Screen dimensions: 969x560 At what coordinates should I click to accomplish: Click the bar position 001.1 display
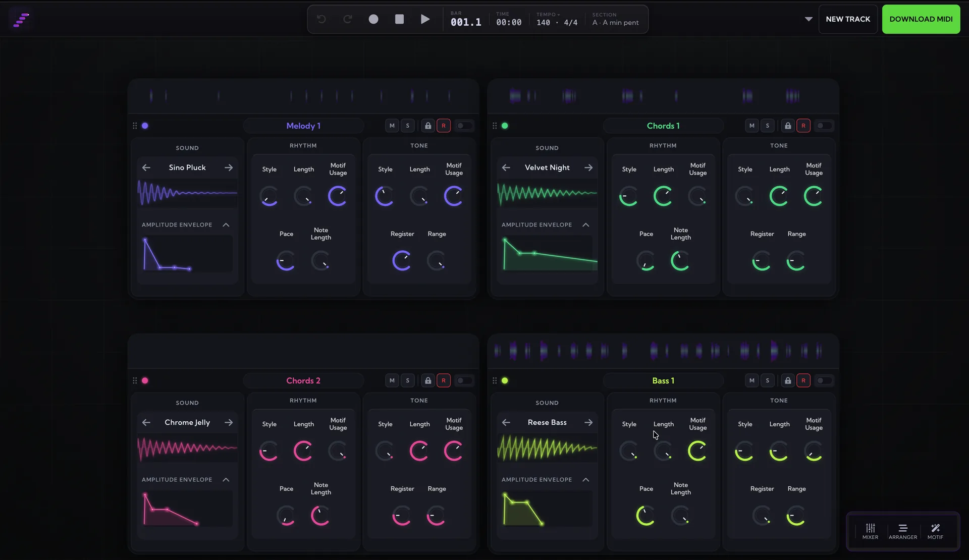point(466,22)
